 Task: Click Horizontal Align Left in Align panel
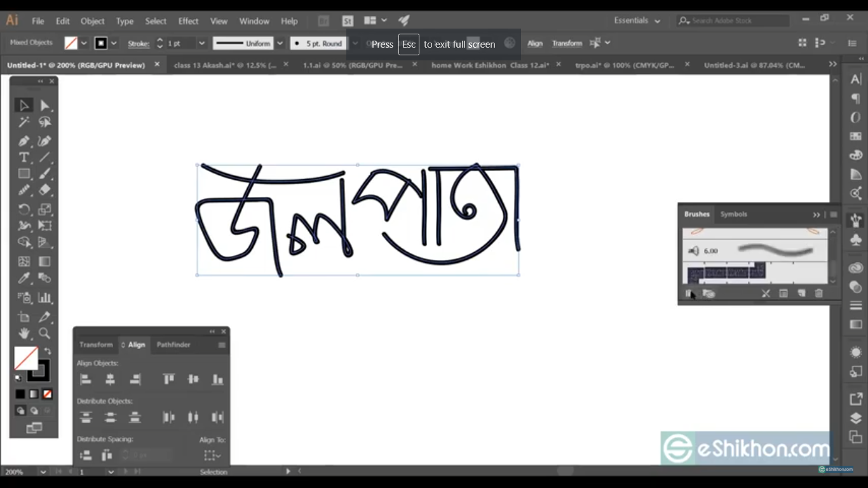[x=86, y=380]
